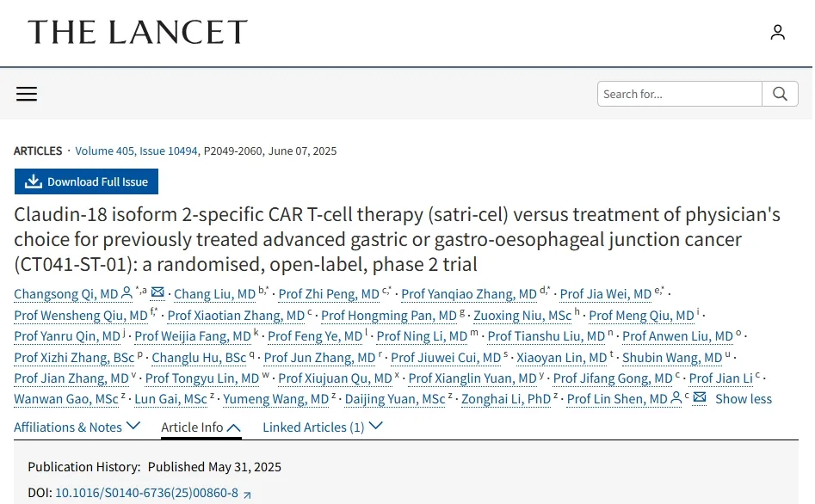
Task: Click the magnifying glass search button
Action: (780, 94)
